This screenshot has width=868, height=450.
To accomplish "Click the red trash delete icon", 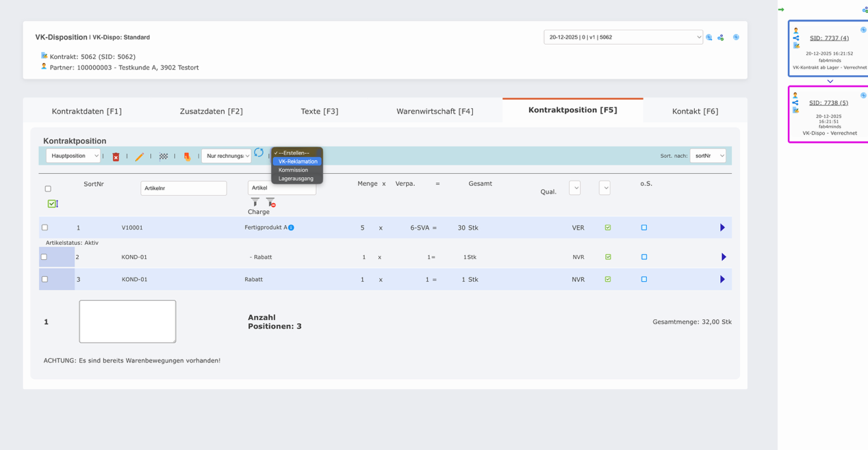I will [116, 157].
